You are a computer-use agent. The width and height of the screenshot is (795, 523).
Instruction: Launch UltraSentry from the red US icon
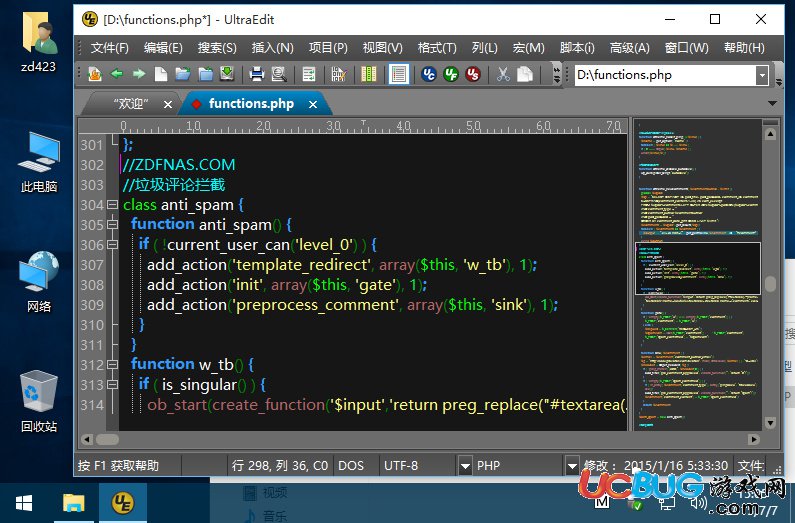point(473,74)
